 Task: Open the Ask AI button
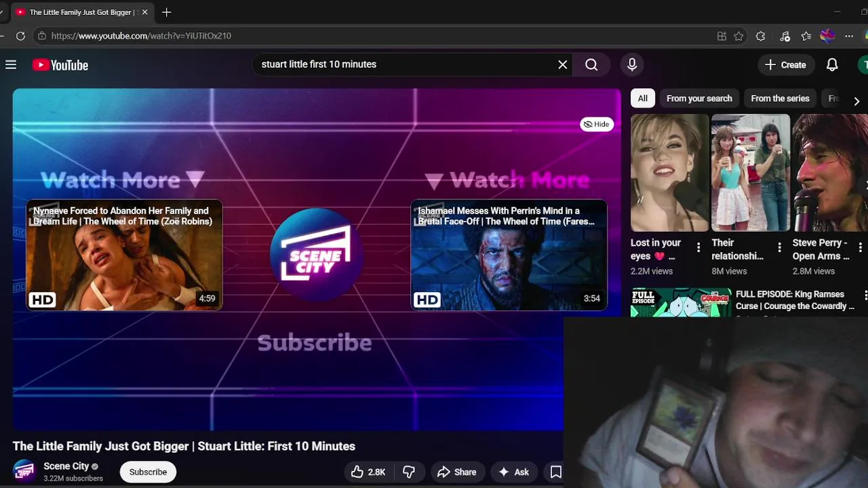coord(514,472)
